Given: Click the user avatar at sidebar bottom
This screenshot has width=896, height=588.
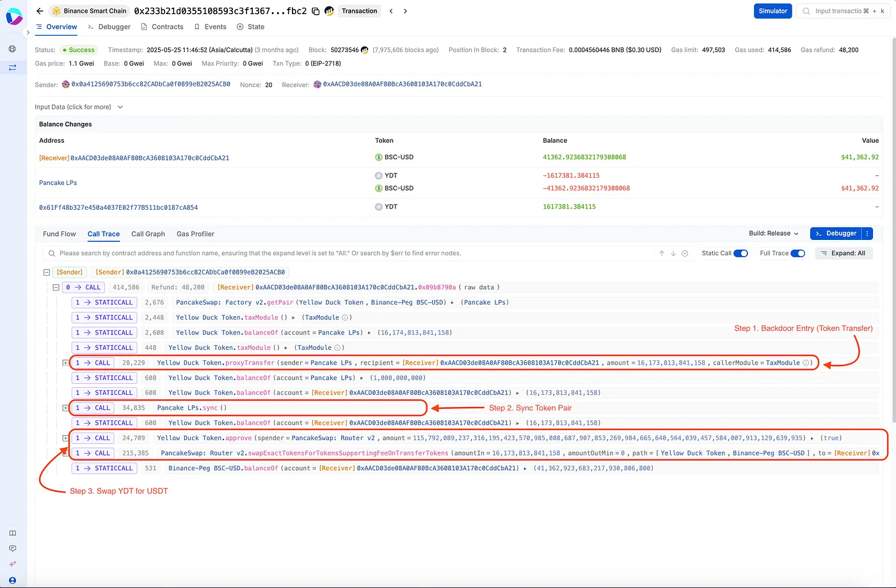Looking at the screenshot, I should (x=12, y=580).
